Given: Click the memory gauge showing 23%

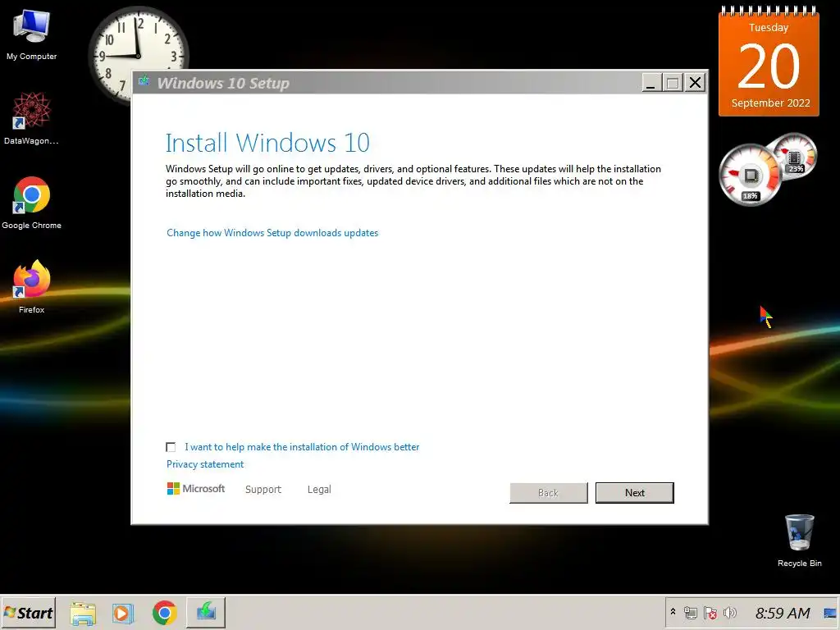Looking at the screenshot, I should click(x=794, y=157).
